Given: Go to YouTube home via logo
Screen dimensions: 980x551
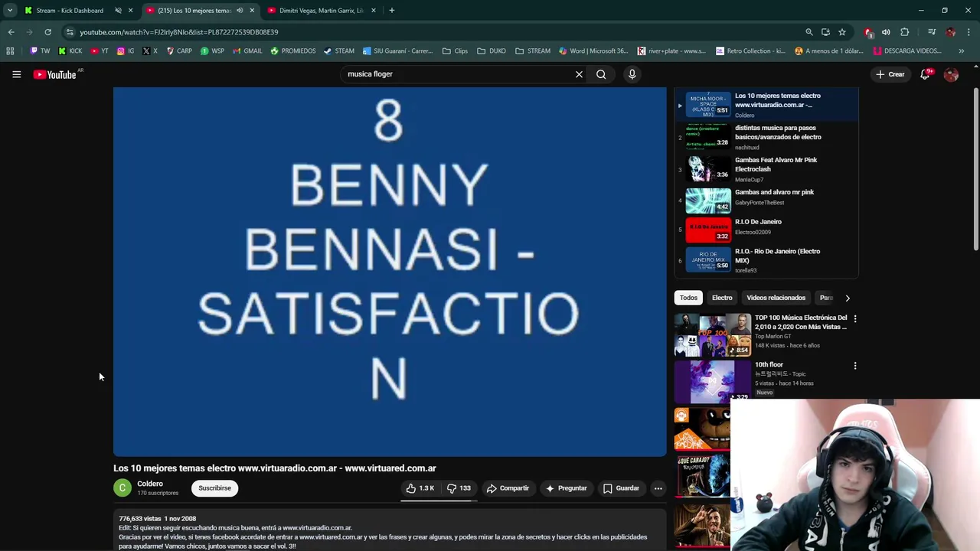Looking at the screenshot, I should coord(54,74).
